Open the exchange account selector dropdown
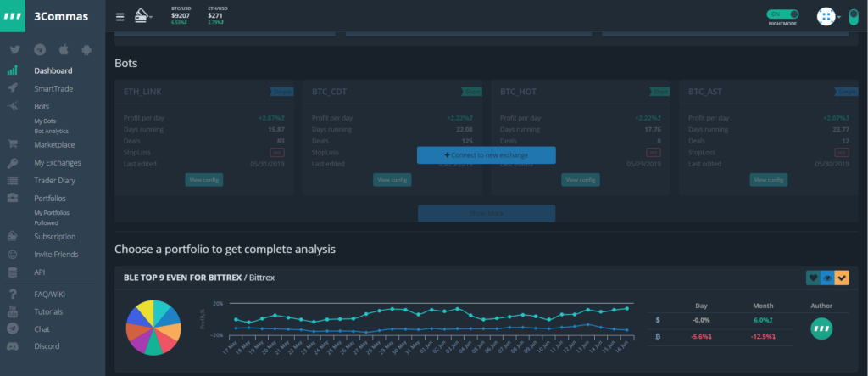This screenshot has width=868, height=376. pyautogui.click(x=143, y=17)
